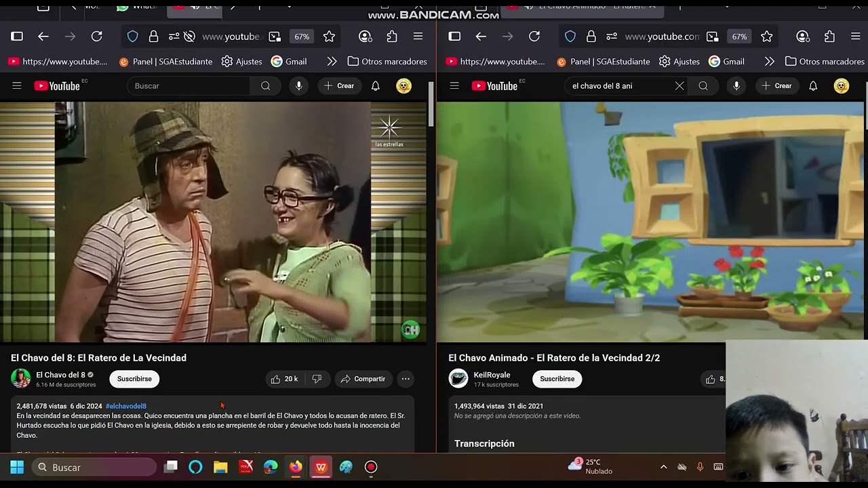
Task: Go back in left browser window
Action: click(x=43, y=37)
